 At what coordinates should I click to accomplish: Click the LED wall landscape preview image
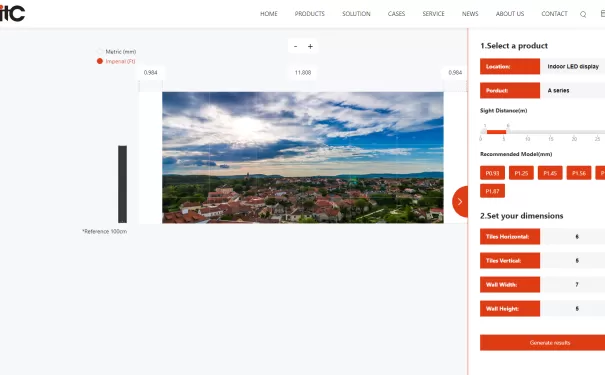click(303, 157)
